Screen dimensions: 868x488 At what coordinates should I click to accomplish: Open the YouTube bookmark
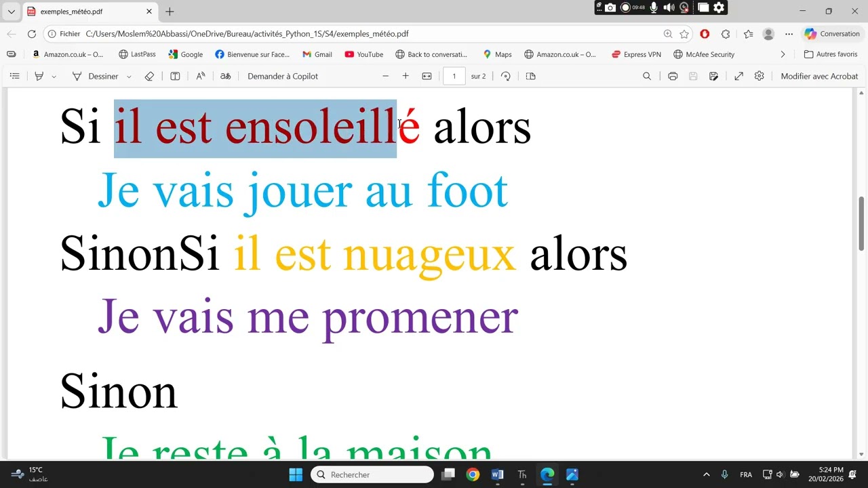click(364, 54)
